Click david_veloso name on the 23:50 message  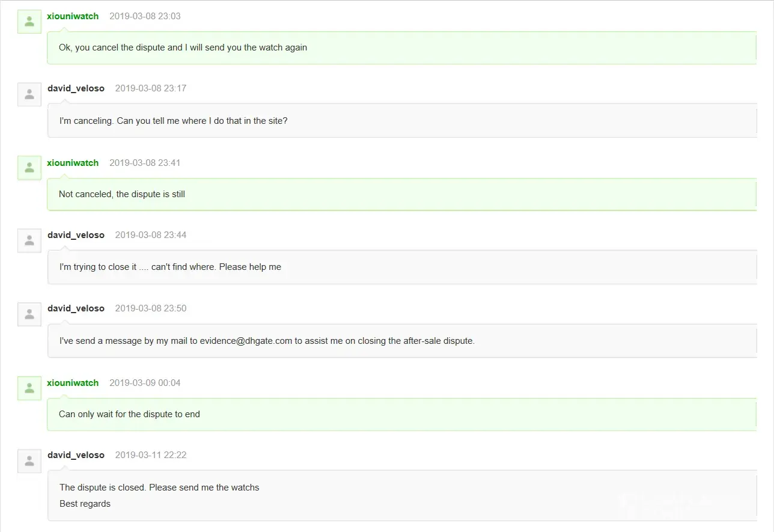point(76,308)
